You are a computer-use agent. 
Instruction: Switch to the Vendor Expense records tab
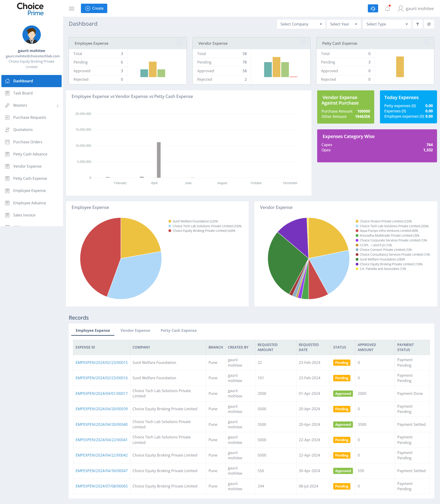(135, 330)
